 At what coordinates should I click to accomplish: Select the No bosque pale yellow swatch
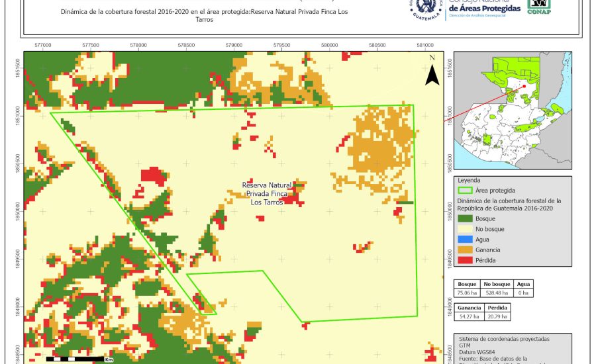tap(464, 228)
